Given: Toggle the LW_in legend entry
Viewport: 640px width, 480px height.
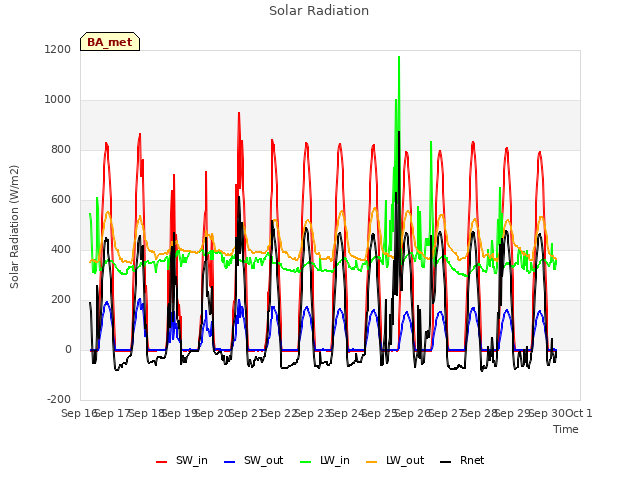Looking at the screenshot, I should point(325,461).
